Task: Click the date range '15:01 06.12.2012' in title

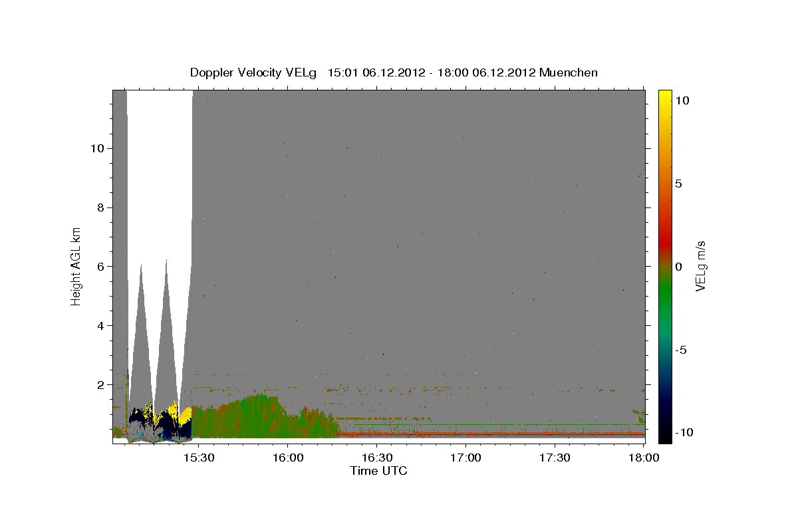Action: [376, 72]
